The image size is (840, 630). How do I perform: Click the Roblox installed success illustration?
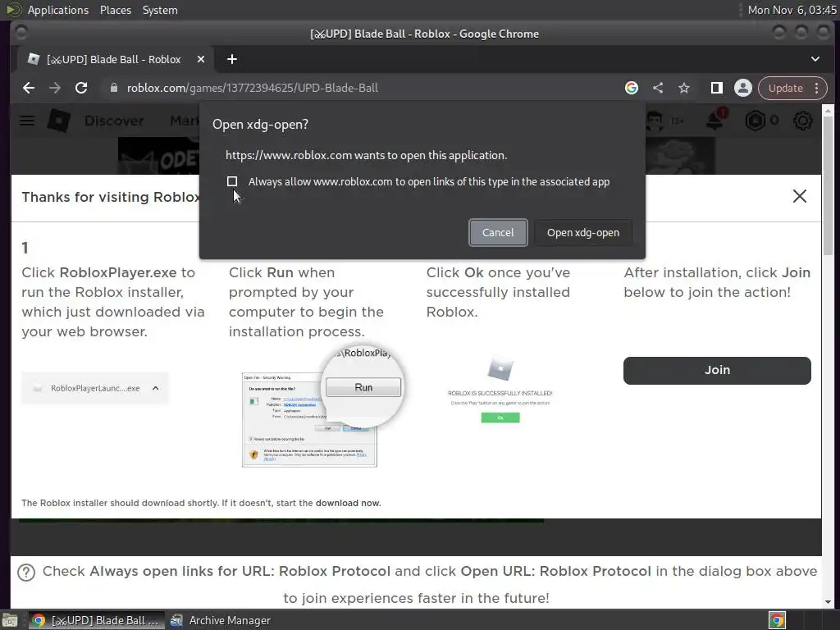(500, 390)
